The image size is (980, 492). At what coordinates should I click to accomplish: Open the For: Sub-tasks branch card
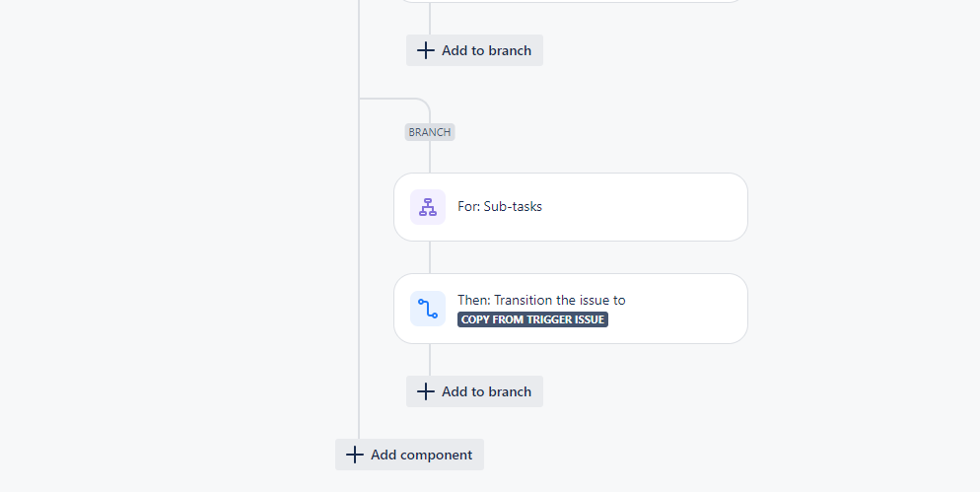(571, 207)
